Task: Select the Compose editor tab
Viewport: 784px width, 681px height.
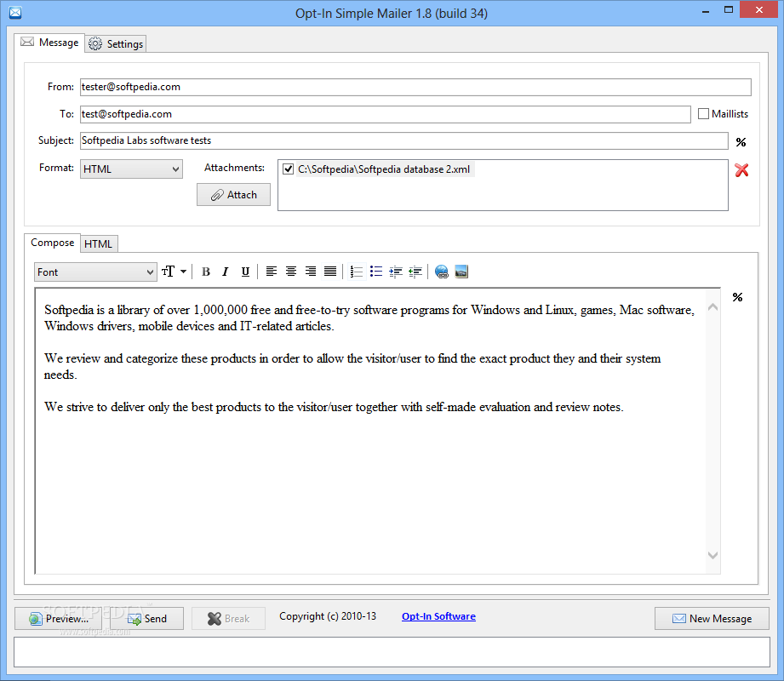Action: pyautogui.click(x=53, y=243)
